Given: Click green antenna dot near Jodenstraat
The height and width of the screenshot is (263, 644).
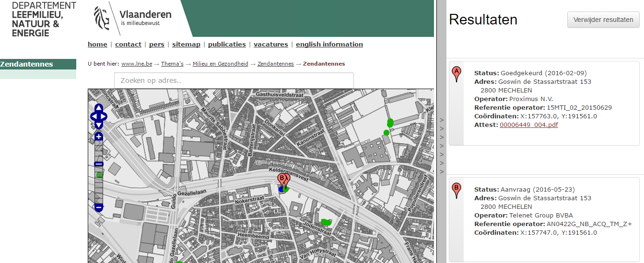Looking at the screenshot, I should [326, 222].
